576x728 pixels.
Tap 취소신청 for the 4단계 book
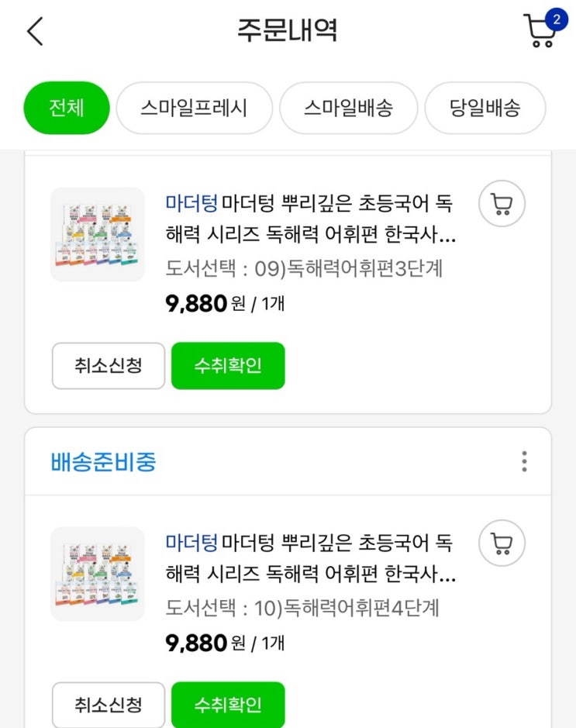tap(109, 705)
